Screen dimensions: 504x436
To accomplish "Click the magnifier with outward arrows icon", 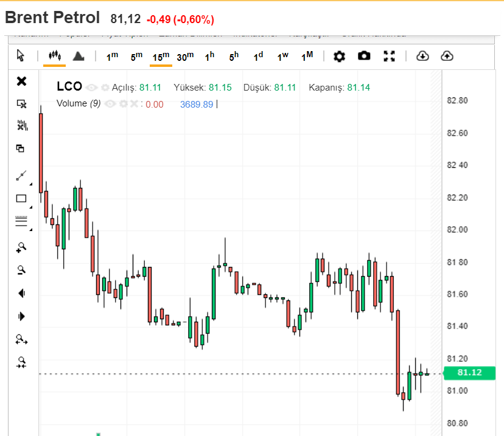I will (21, 339).
